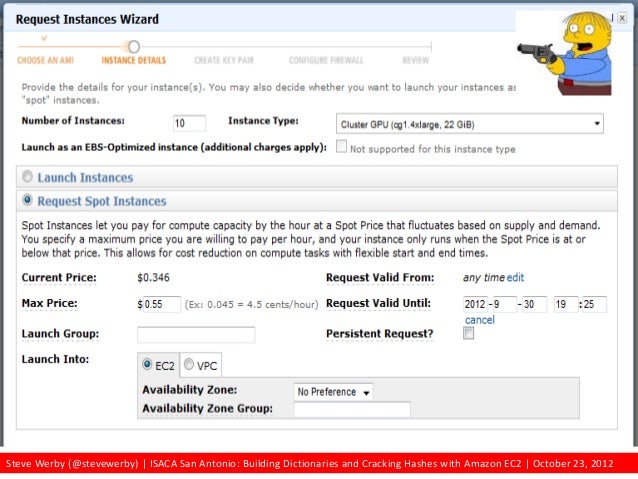Toggle the EBS-Optimized instance checkbox
Image resolution: width=638 pixels, height=479 pixels.
click(341, 147)
